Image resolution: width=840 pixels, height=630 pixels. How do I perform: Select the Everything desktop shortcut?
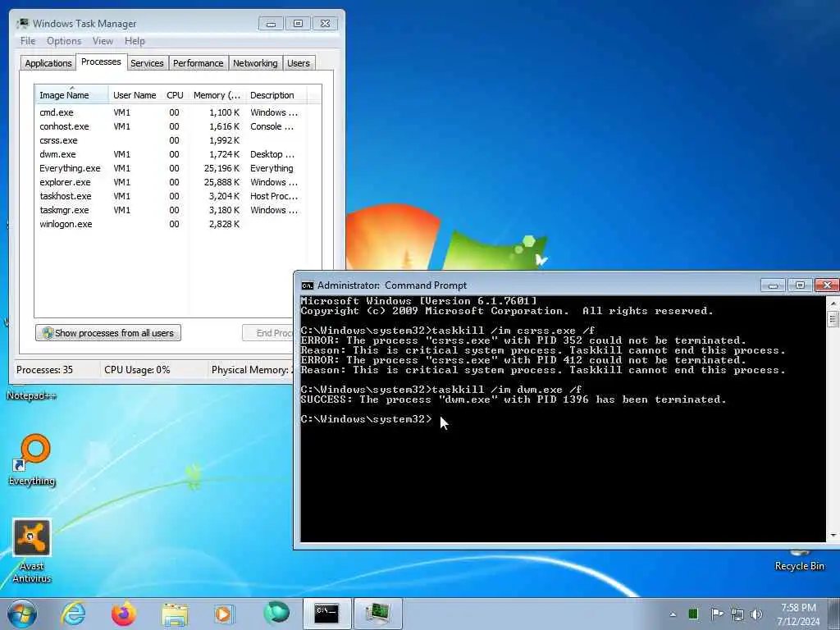pyautogui.click(x=32, y=461)
